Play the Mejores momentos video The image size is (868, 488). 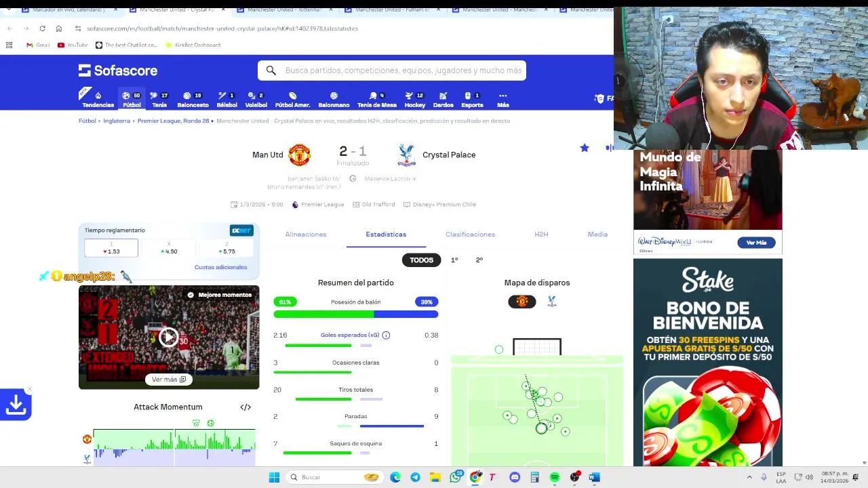pos(169,338)
